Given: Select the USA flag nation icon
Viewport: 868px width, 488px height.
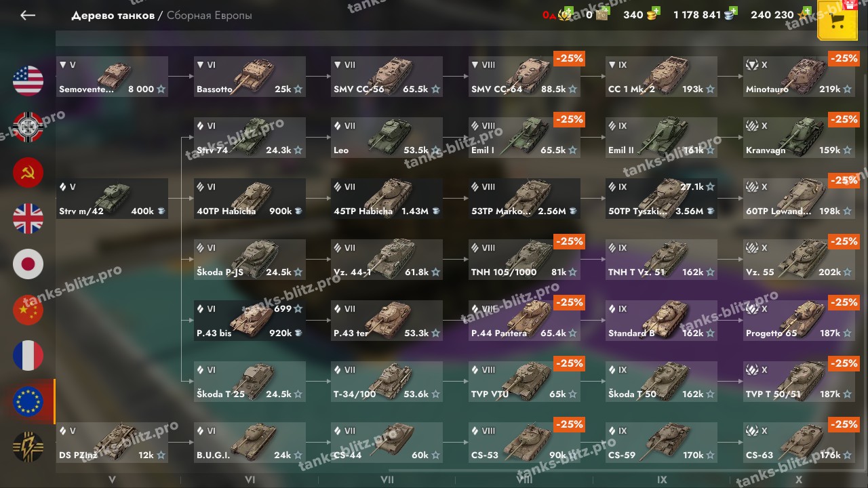Looking at the screenshot, I should tap(28, 81).
